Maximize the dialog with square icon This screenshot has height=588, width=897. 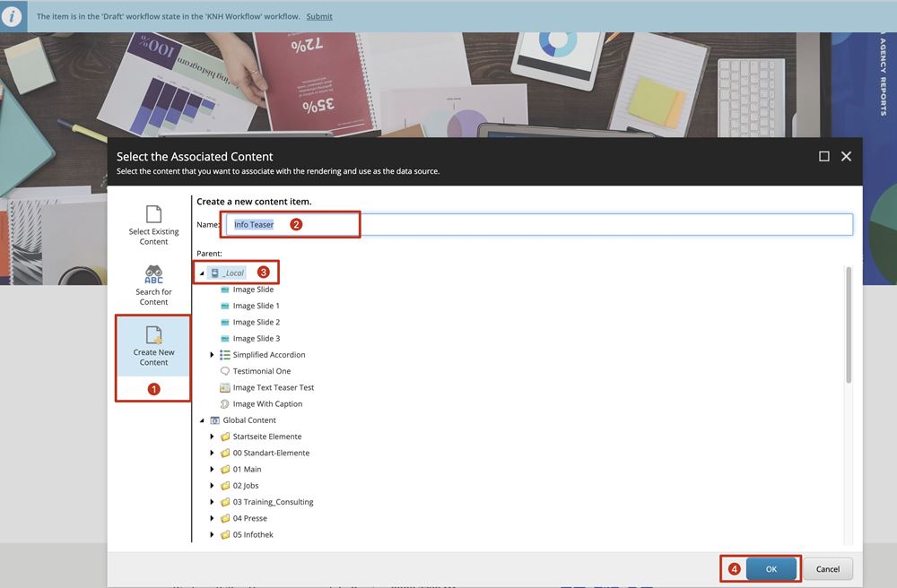coord(824,156)
